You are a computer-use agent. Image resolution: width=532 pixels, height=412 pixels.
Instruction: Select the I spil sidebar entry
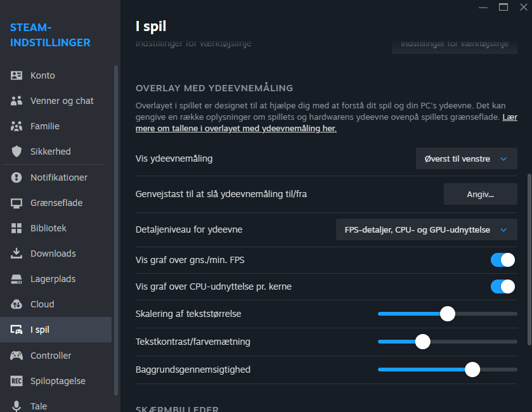pos(56,330)
